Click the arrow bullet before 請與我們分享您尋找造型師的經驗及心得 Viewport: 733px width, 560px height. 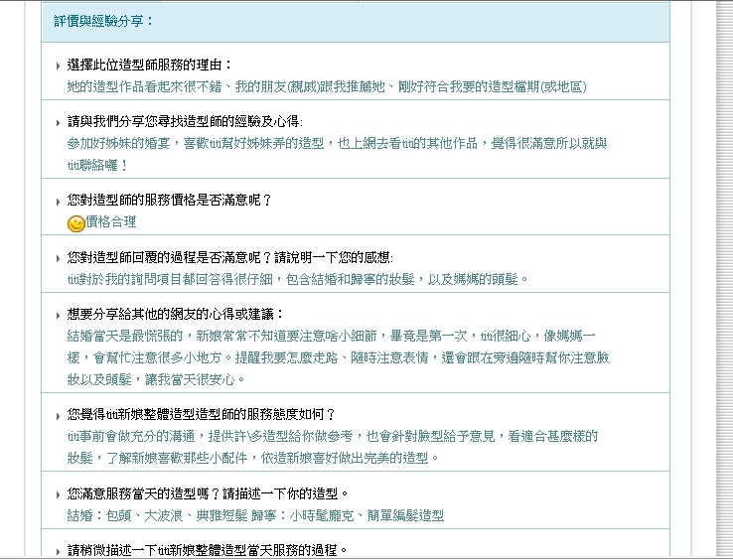58,123
